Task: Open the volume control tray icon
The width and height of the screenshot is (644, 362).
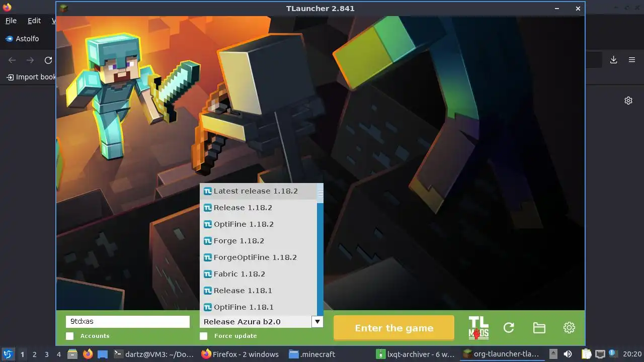Action: tap(568, 354)
